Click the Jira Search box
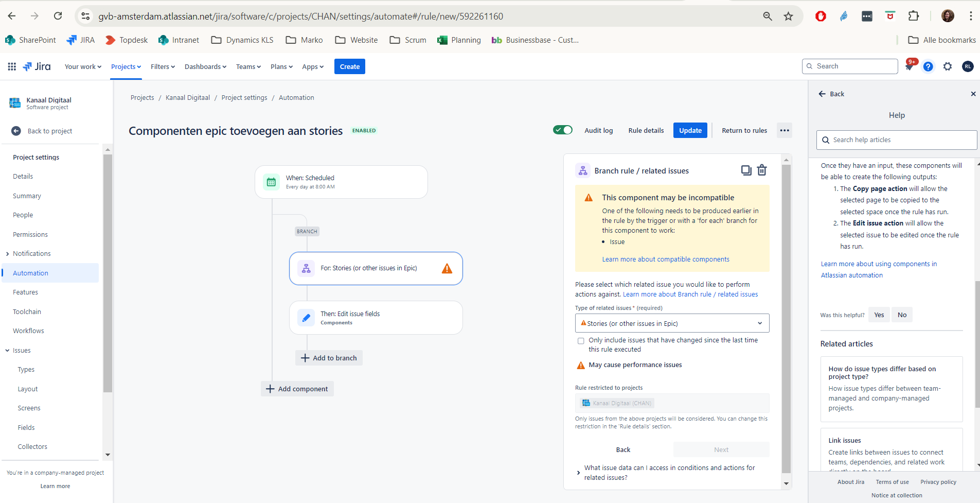The height and width of the screenshot is (503, 980). [x=850, y=66]
